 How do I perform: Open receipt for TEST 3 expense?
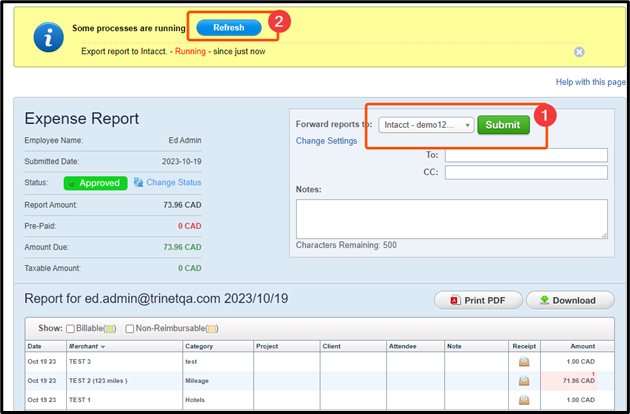coord(523,362)
